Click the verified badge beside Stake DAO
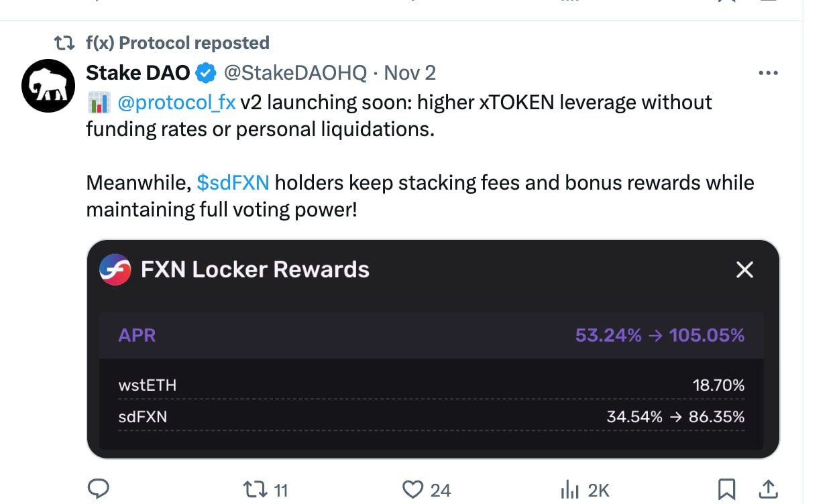The image size is (833, 504). click(x=206, y=72)
